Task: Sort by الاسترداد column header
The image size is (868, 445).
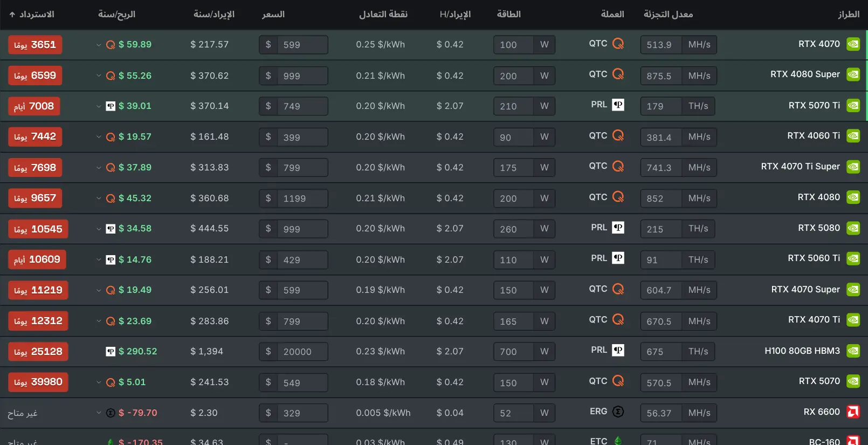Action: pos(32,14)
